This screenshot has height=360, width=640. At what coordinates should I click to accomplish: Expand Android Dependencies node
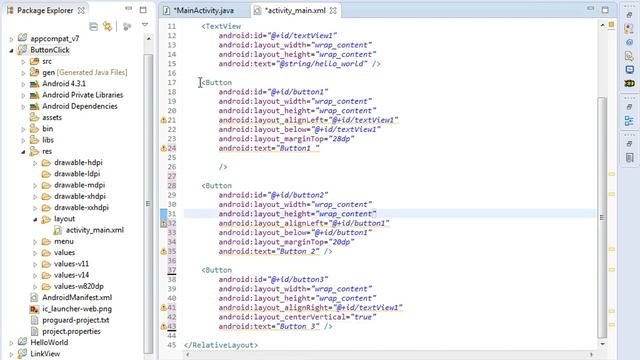23,107
